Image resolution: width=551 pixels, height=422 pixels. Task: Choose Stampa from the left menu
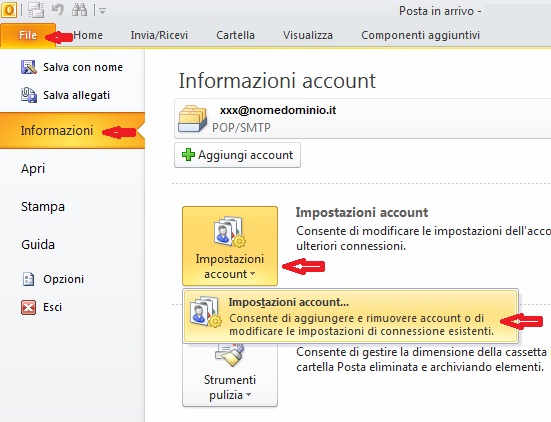point(43,207)
